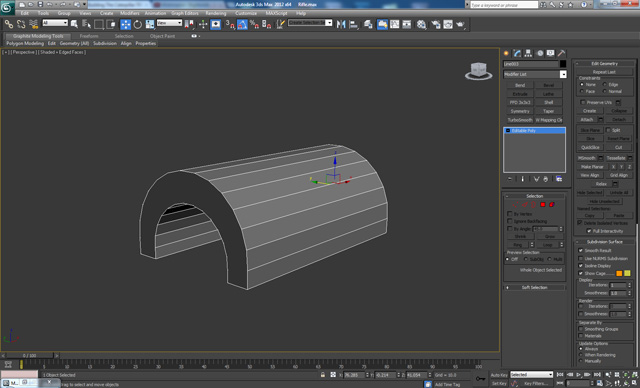Collapse the Edit Geometry rollout

[604, 64]
